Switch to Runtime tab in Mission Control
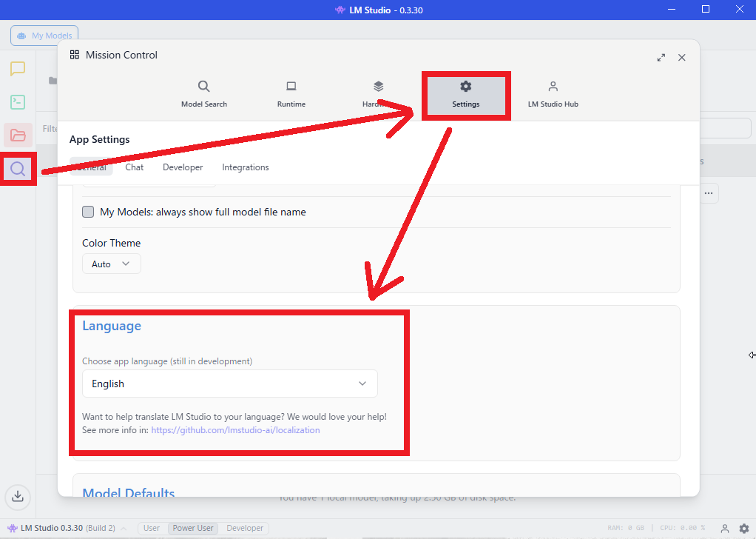 (291, 94)
